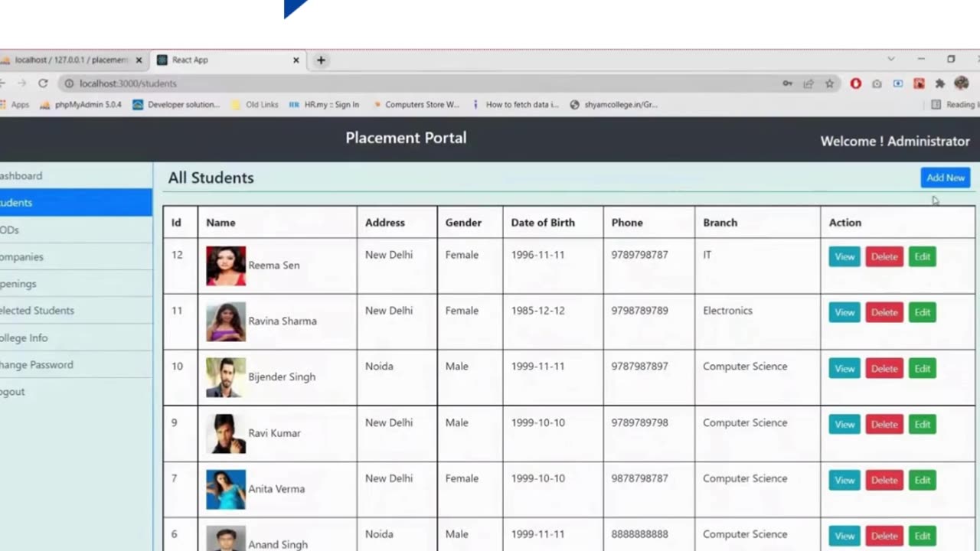
Task: Click the Welcome ! Administrator text
Action: [x=895, y=141]
